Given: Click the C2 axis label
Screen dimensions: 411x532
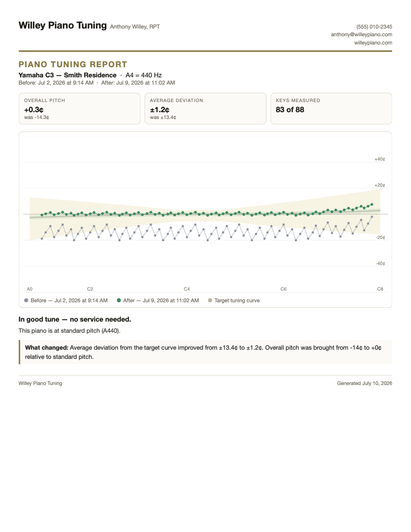Looking at the screenshot, I should (90, 289).
